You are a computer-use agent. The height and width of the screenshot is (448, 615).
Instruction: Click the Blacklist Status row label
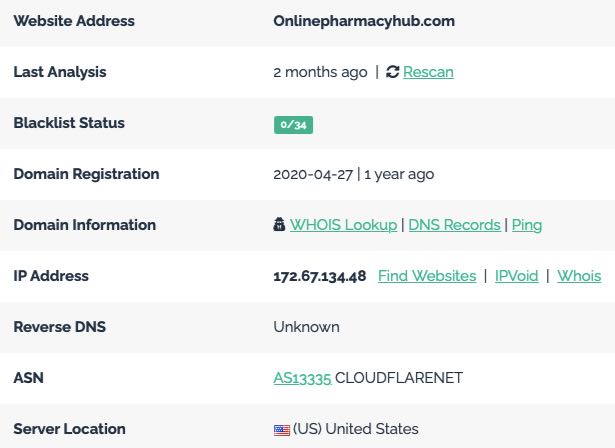69,123
